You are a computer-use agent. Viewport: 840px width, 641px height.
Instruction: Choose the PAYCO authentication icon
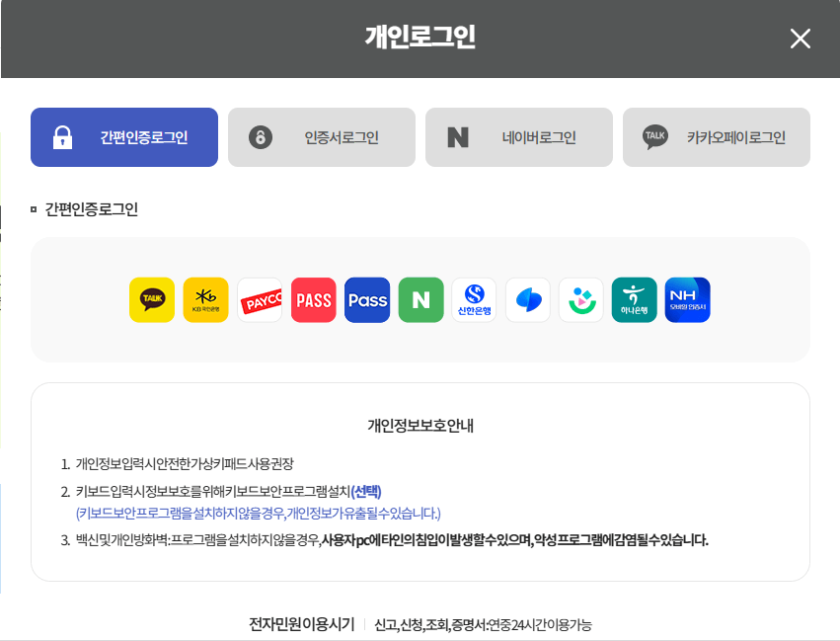tap(260, 299)
